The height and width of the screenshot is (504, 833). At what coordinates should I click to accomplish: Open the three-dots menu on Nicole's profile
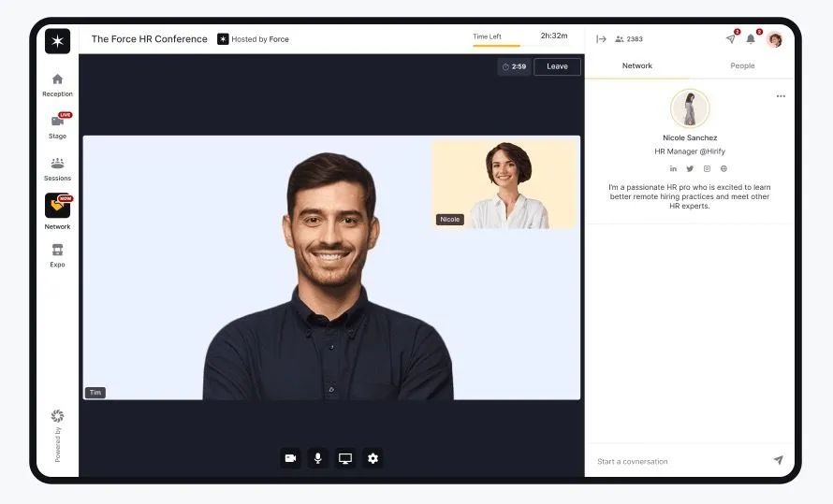coord(781,96)
